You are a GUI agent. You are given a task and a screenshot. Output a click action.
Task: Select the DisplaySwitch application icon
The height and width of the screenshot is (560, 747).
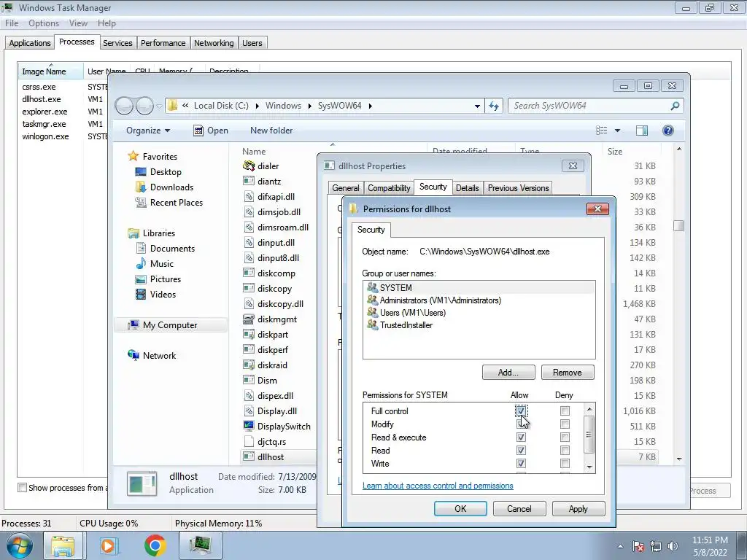click(249, 426)
